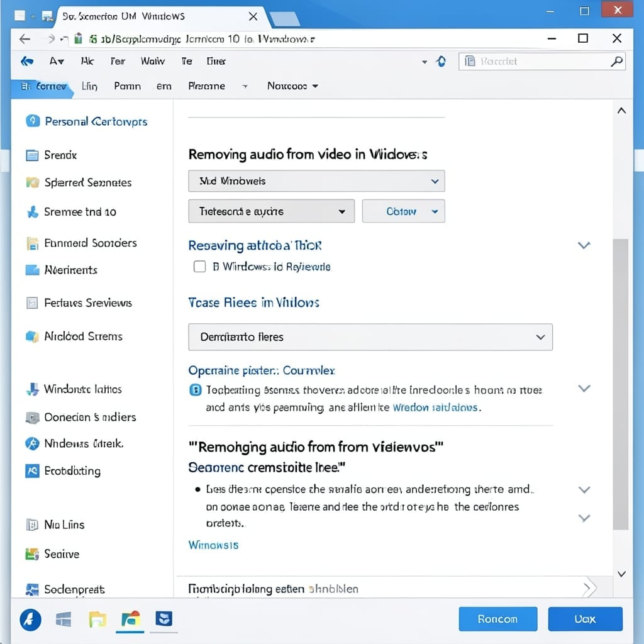Switch to the Plreome tab

click(x=206, y=86)
